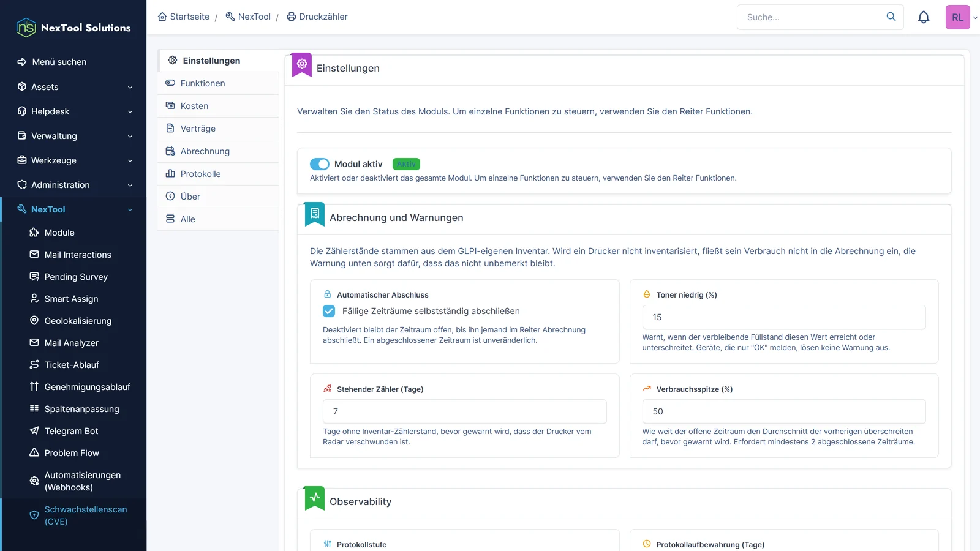Uncheck Fällige Zeiträume selbstständig abschließen
This screenshot has width=980, height=551.
click(x=329, y=311)
